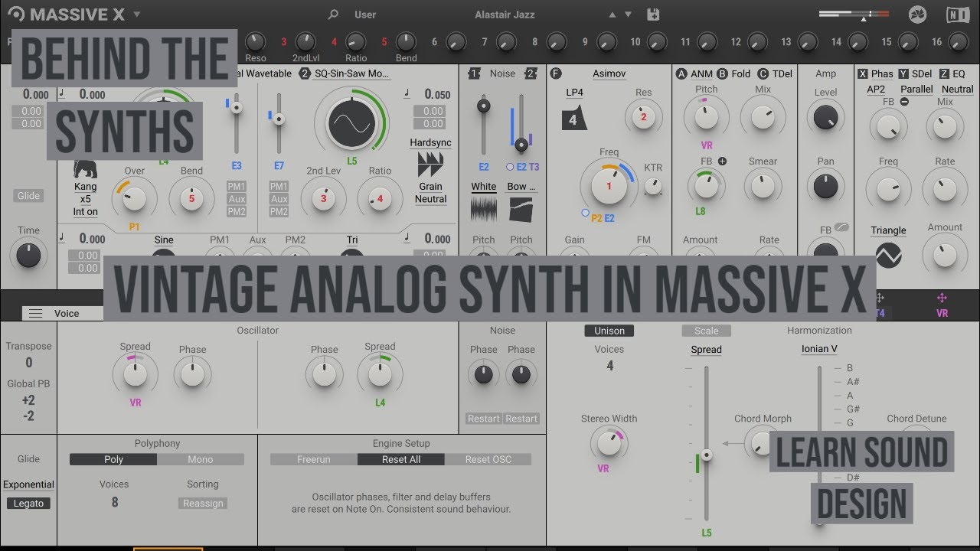Load the previous preset with up arrow
The width and height of the screenshot is (980, 551).
[x=612, y=15]
